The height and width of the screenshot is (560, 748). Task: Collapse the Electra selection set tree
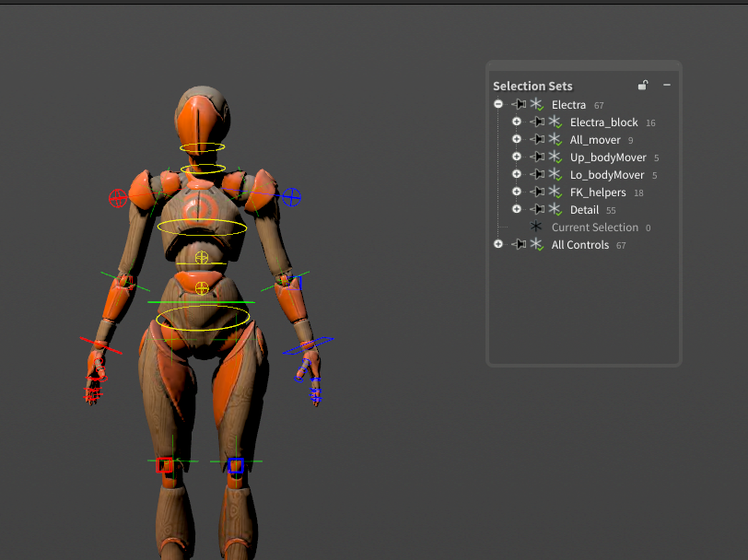(x=498, y=105)
